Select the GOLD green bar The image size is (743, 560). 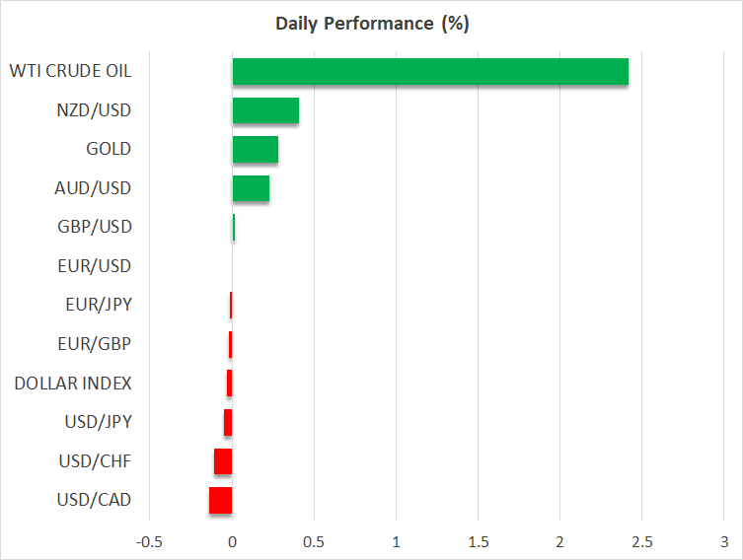[255, 149]
